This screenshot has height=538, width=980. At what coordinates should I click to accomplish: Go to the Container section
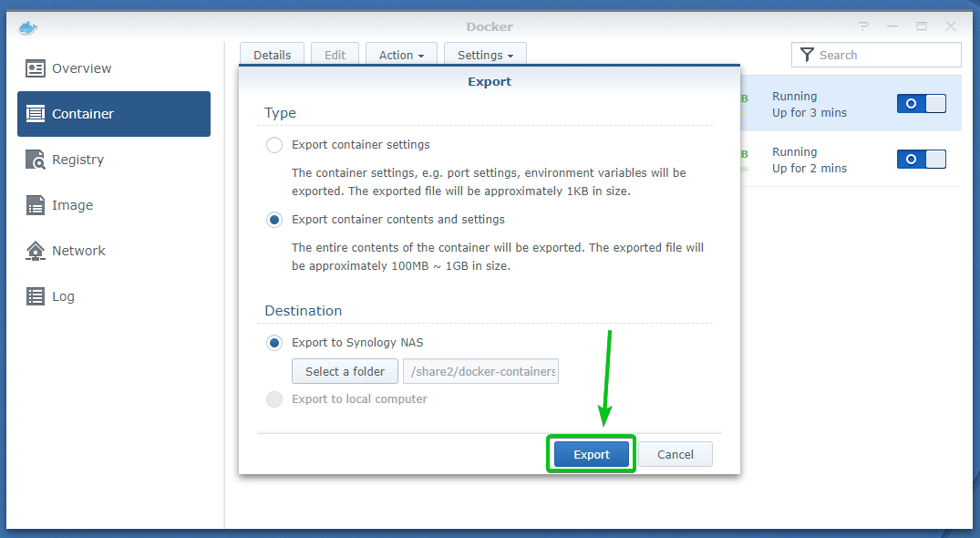coord(114,114)
